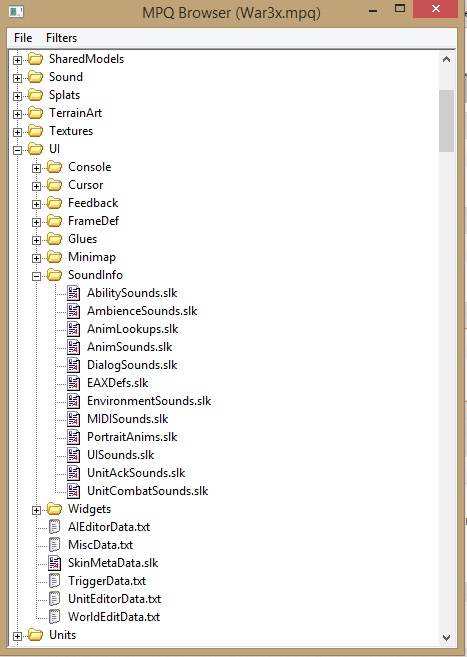Screen dimensions: 467x657
Task: Expand the Feedback subfolder
Action: tap(36, 204)
